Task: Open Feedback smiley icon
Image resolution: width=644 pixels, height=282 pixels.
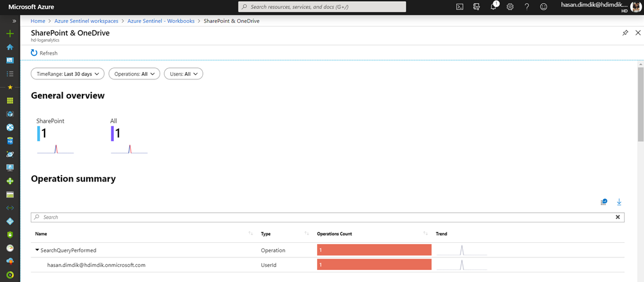Action: [543, 7]
